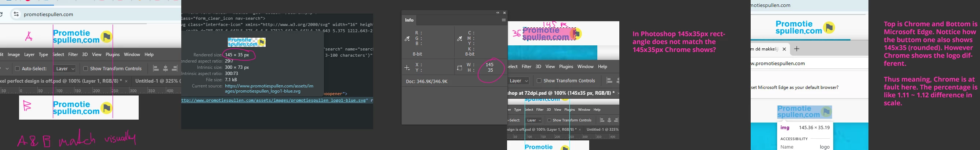Open a new tab in Microsoft Edge

point(797,49)
